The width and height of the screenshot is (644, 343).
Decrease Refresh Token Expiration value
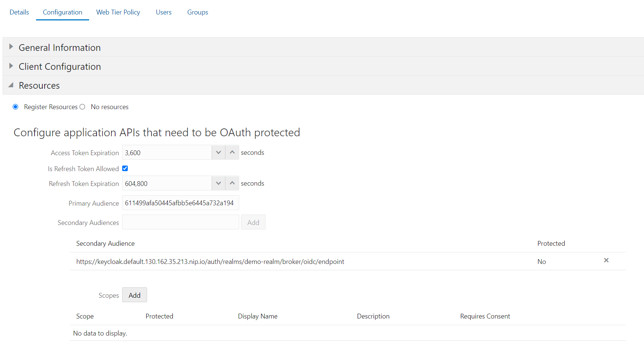point(218,183)
